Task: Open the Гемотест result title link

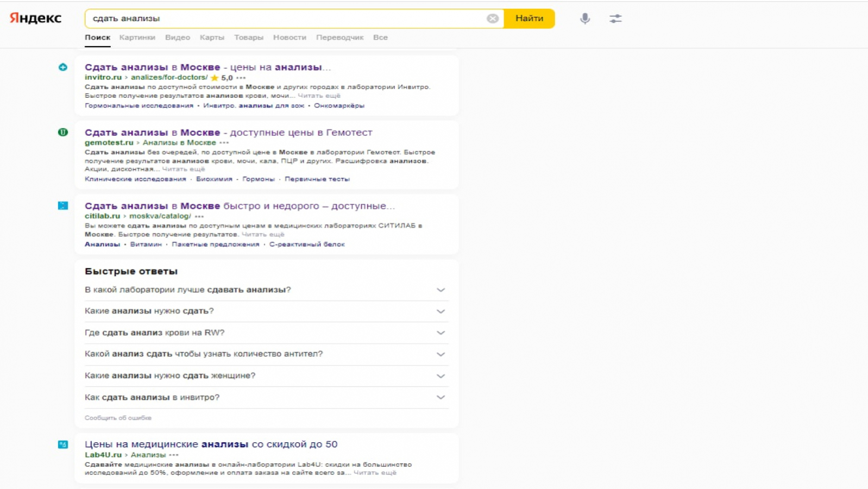Action: 229,133
